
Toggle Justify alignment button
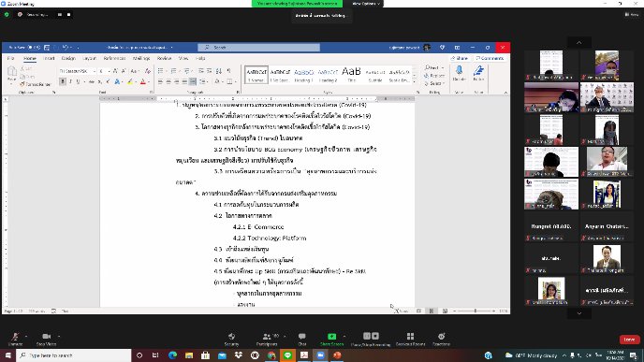[x=184, y=81]
